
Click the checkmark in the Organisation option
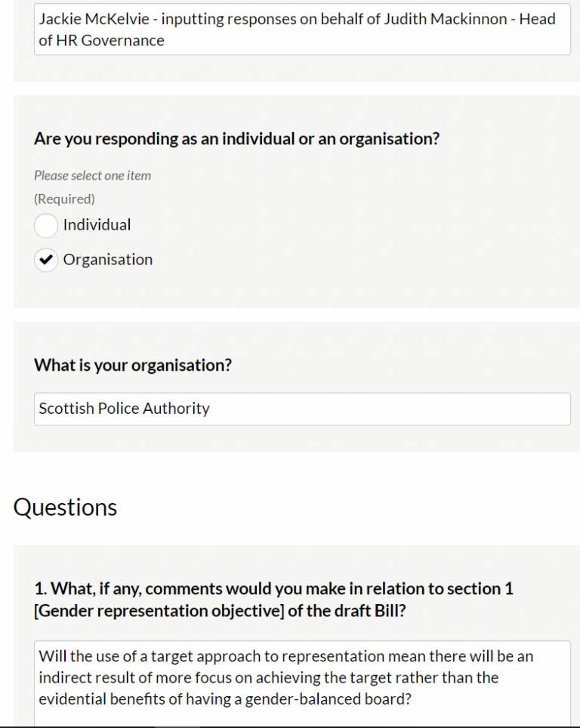(46, 260)
